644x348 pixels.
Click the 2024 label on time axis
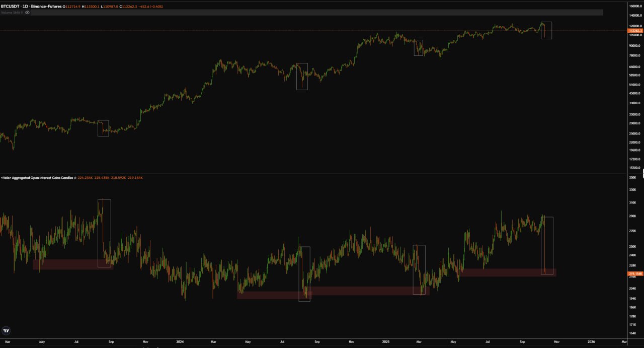(x=180, y=341)
